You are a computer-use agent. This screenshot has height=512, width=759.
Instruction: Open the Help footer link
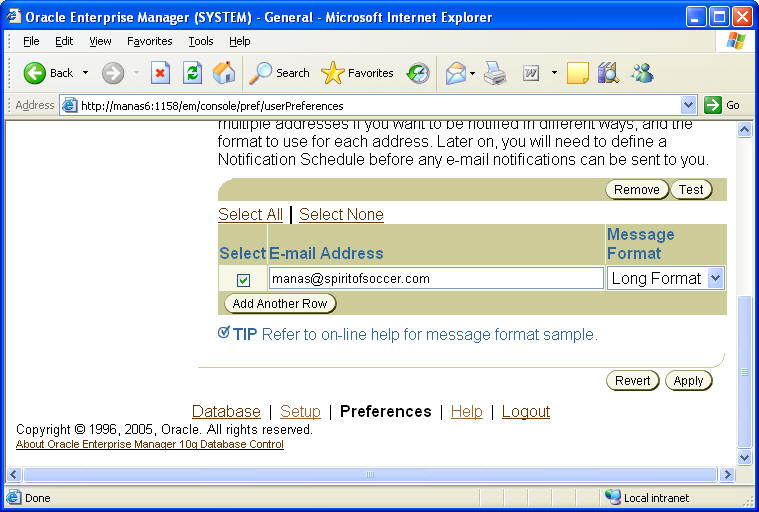tap(467, 411)
